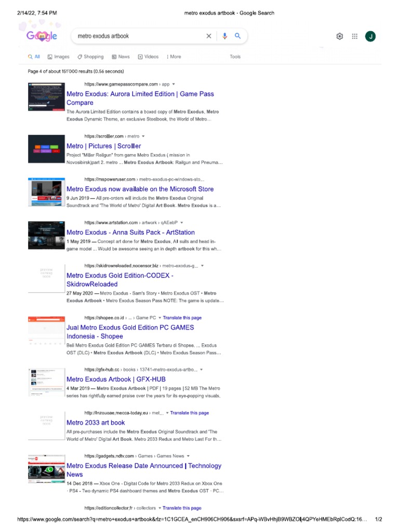Open Metro Exodus Artbook | GFX-HUB result
This screenshot has width=399, height=532.
tap(116, 379)
